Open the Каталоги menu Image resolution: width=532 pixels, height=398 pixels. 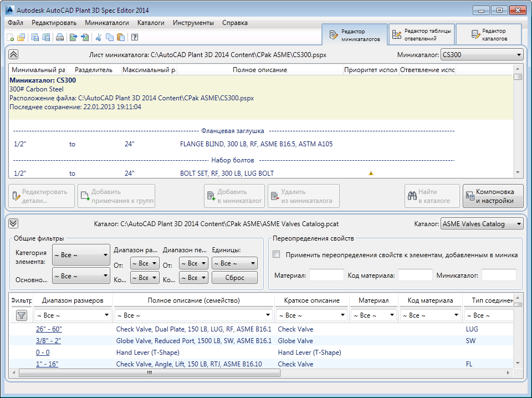[151, 23]
